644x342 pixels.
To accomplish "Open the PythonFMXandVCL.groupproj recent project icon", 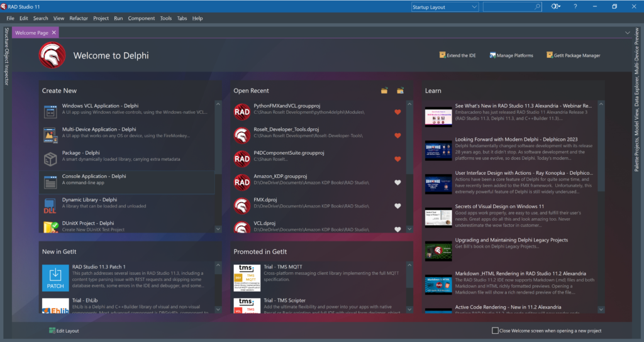I will [242, 112].
